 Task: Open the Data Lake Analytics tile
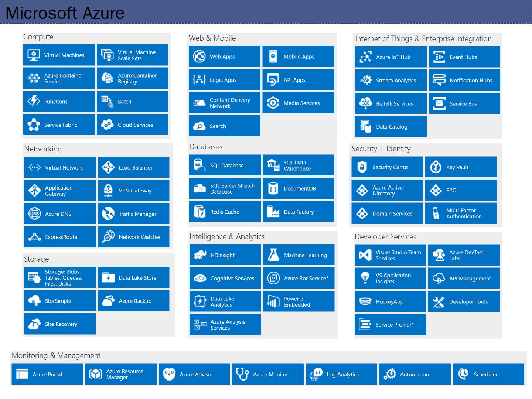(x=225, y=301)
